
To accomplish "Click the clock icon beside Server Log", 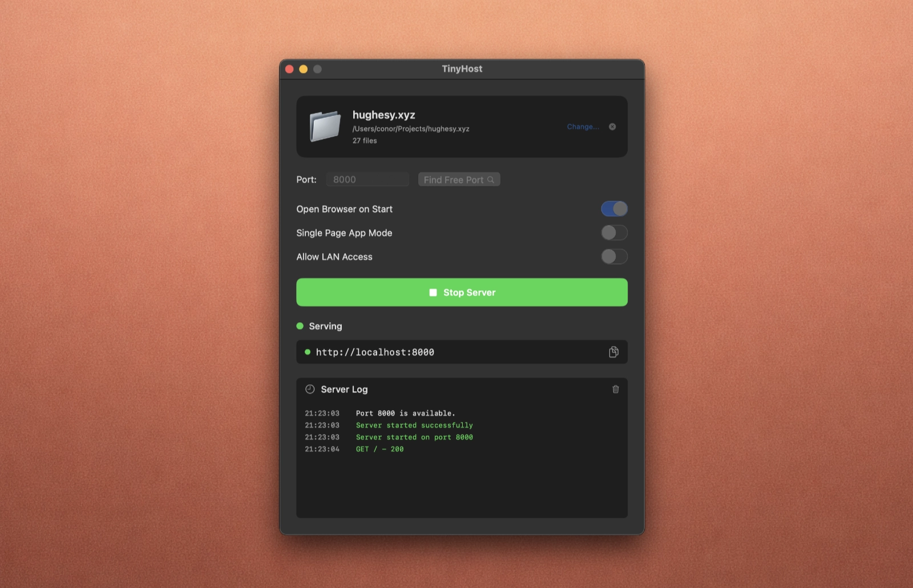I will point(309,390).
